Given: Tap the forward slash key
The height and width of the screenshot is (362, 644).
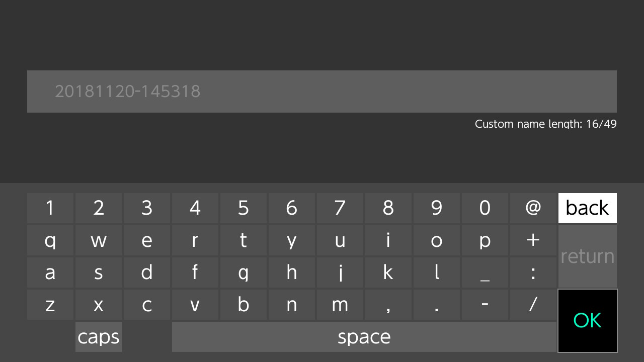Looking at the screenshot, I should click(x=533, y=305).
